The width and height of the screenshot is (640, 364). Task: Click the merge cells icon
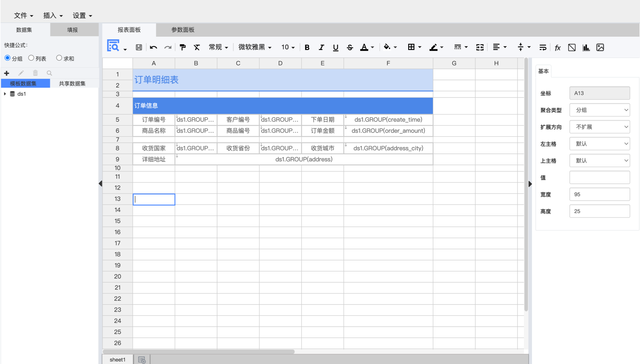click(480, 47)
